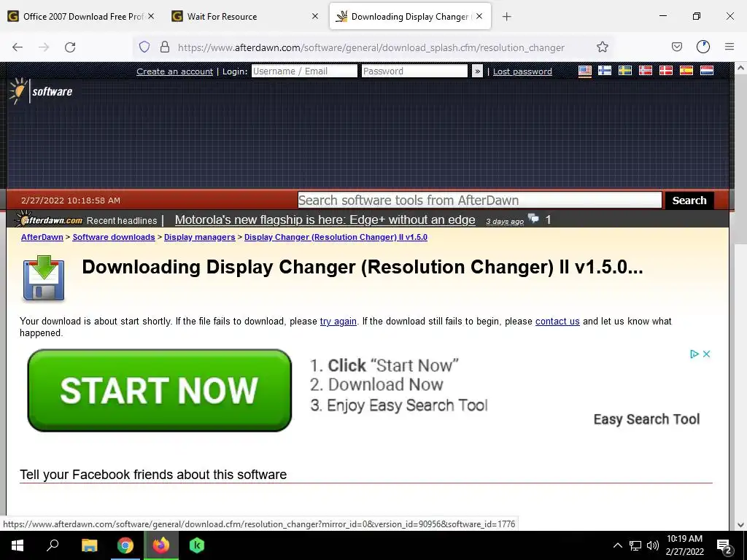
Task: Click the try again link
Action: (x=338, y=322)
